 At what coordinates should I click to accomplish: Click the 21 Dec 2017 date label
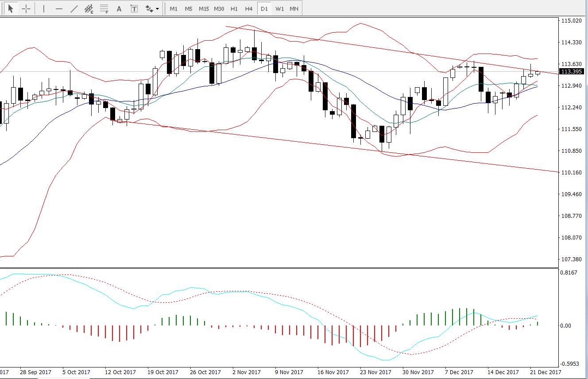[545, 372]
